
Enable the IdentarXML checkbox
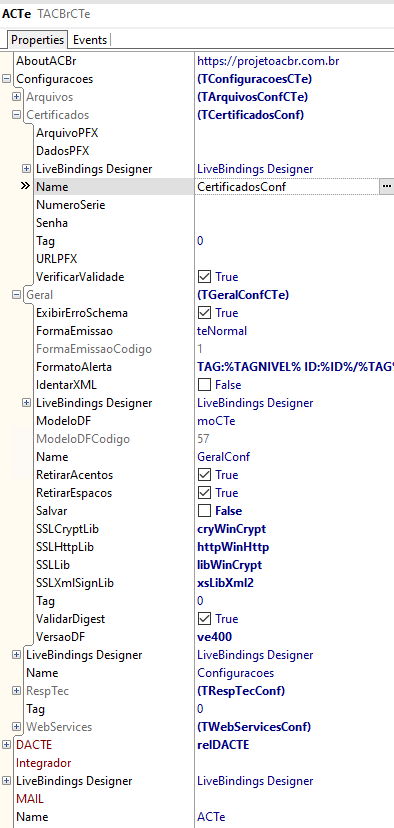point(204,385)
